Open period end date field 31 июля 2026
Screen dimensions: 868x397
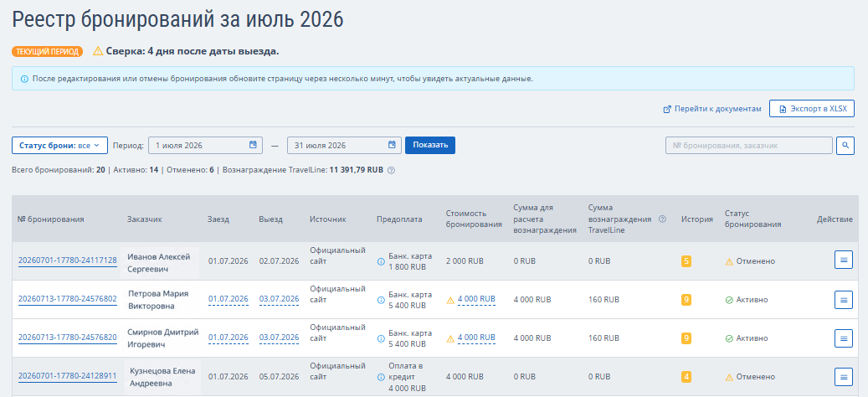coord(344,146)
